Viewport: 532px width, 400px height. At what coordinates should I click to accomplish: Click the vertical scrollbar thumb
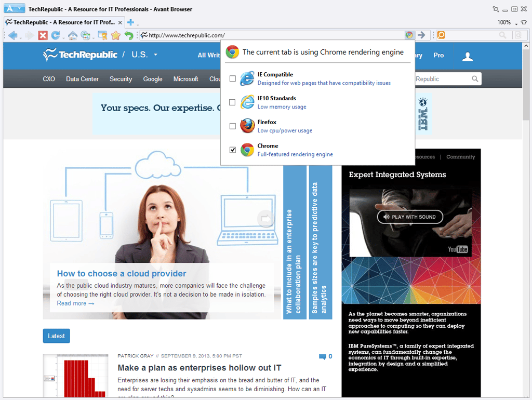[x=526, y=85]
